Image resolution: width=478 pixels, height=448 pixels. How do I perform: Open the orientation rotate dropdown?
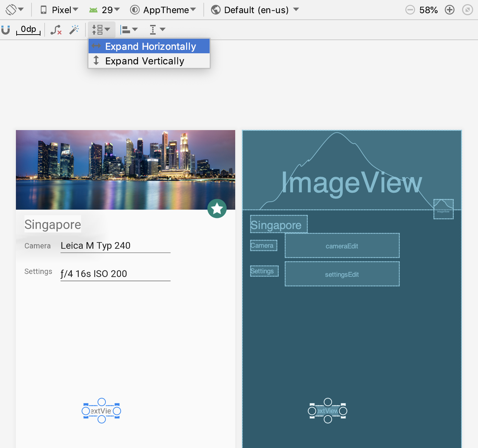click(x=15, y=10)
